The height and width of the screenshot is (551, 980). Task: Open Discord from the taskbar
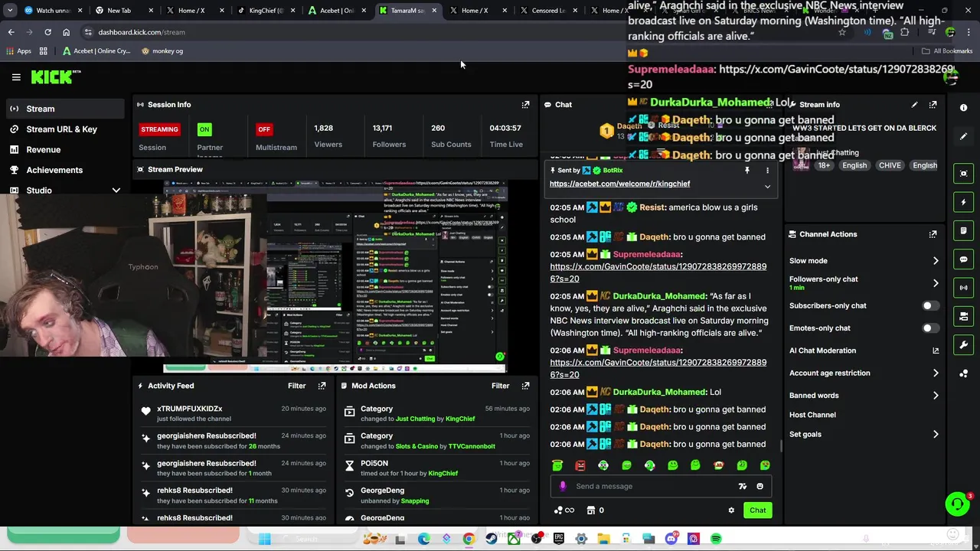pyautogui.click(x=671, y=539)
